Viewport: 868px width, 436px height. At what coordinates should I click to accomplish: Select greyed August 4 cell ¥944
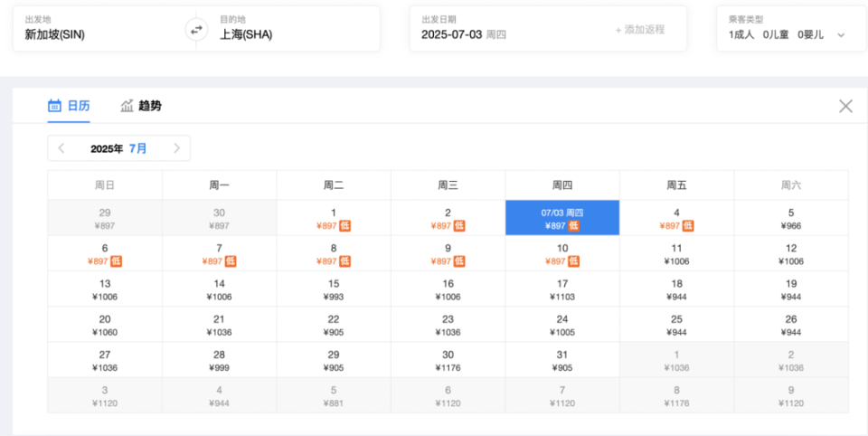219,395
